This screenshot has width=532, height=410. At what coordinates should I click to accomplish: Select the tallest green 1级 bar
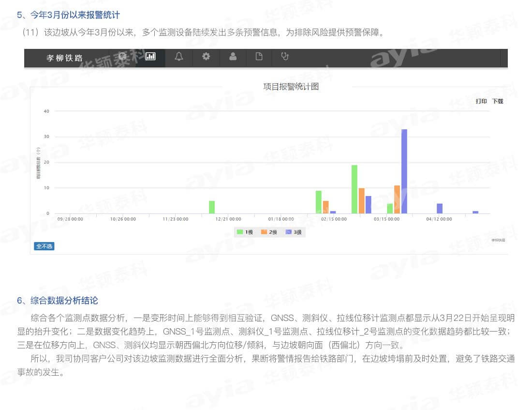[x=355, y=189]
